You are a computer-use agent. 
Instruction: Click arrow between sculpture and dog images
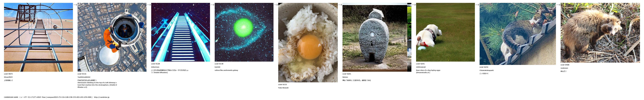point(414,5)
